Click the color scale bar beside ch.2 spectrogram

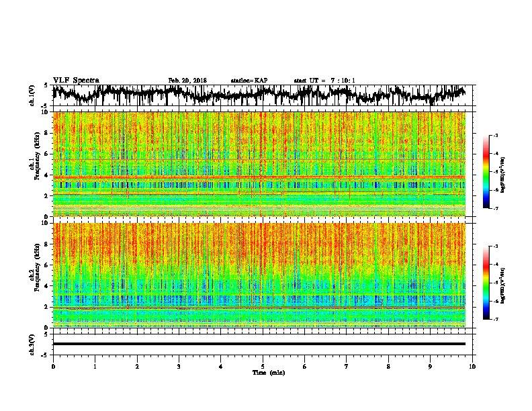pos(486,283)
